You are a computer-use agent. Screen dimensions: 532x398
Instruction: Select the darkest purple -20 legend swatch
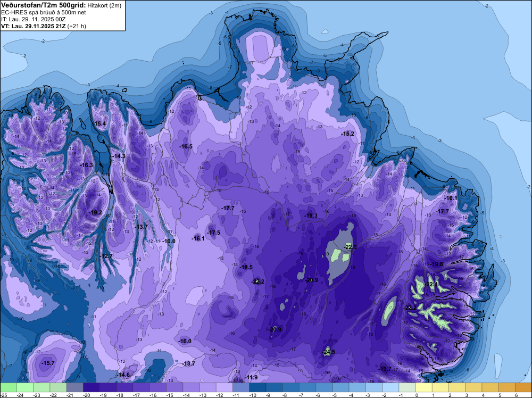92,387
